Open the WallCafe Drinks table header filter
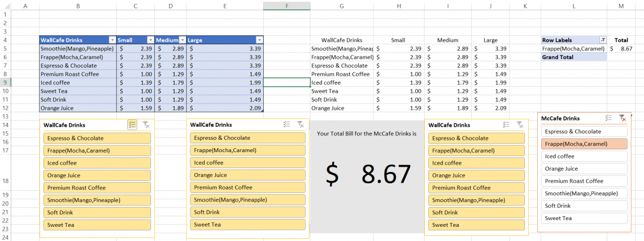The height and width of the screenshot is (241, 644). point(111,40)
